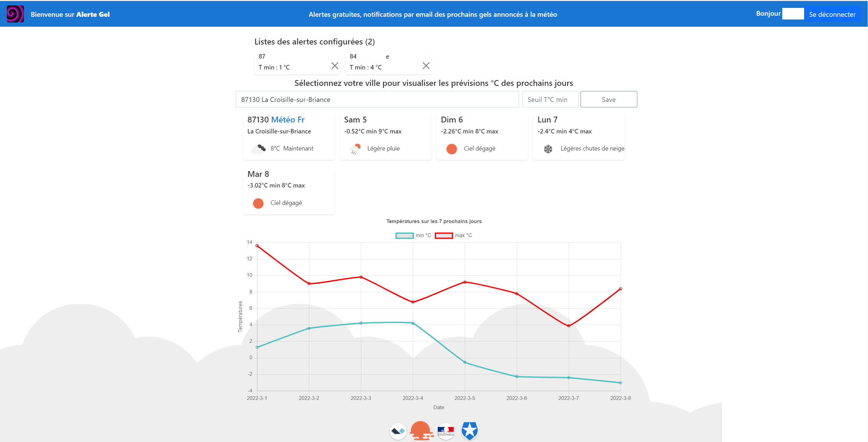
Task: Click 'Légères chutes de neige' text
Action: 593,148
